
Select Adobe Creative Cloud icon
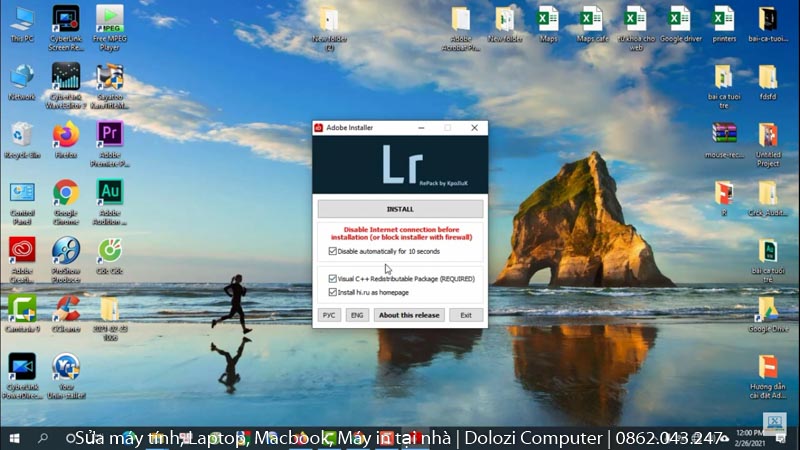click(22, 260)
